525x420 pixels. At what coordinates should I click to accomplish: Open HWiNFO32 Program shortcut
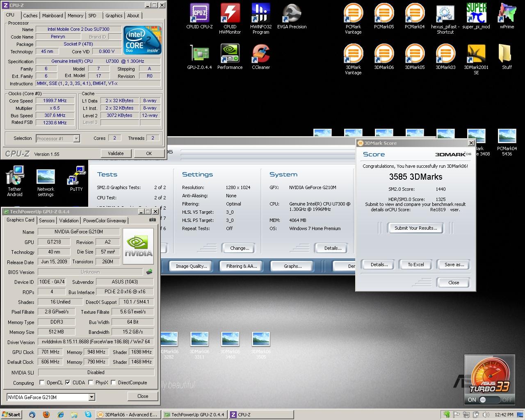click(x=261, y=19)
